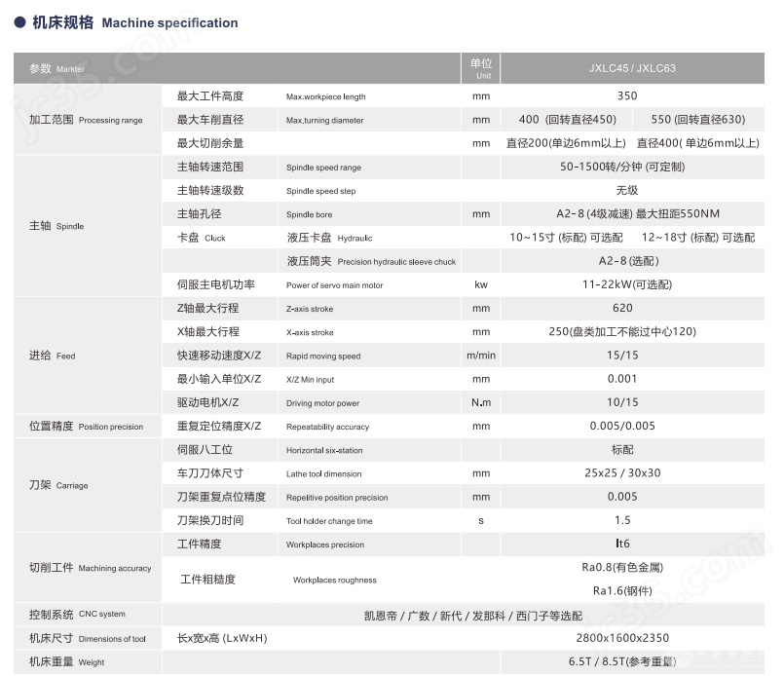The width and height of the screenshot is (784, 676).
Task: Select the tool change time '1.5'
Action: pyautogui.click(x=622, y=520)
